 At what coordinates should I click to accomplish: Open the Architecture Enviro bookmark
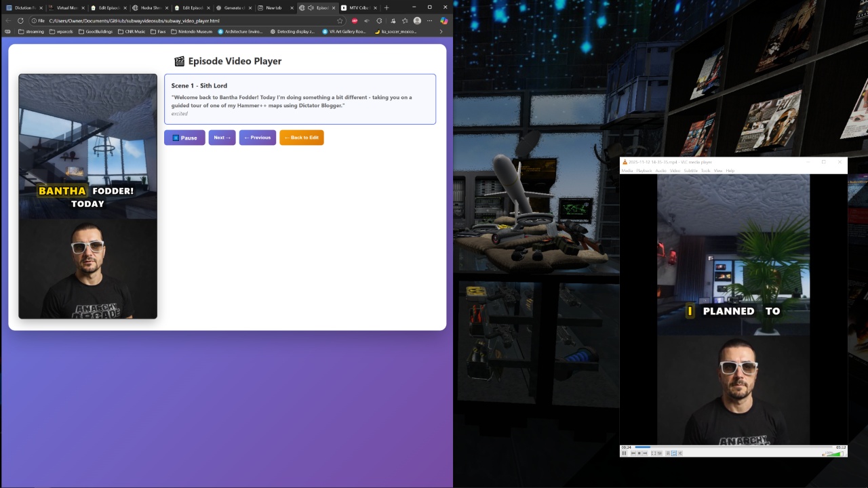click(240, 31)
